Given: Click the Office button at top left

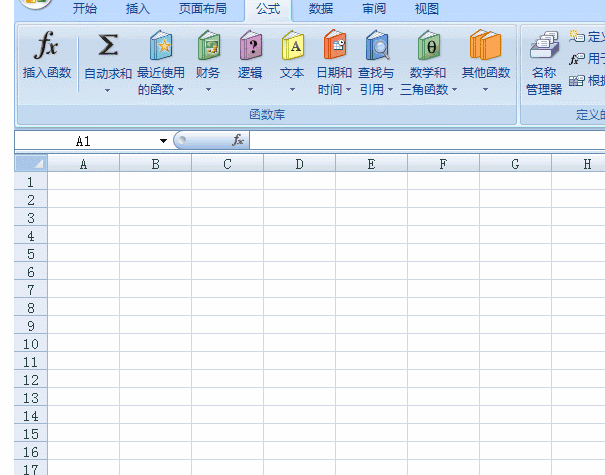Looking at the screenshot, I should (35, 4).
